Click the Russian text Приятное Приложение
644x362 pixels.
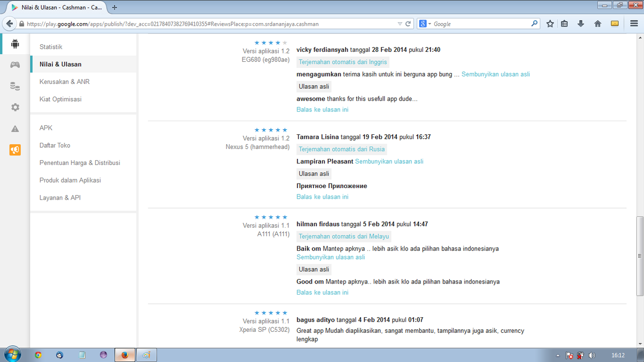coord(332,186)
